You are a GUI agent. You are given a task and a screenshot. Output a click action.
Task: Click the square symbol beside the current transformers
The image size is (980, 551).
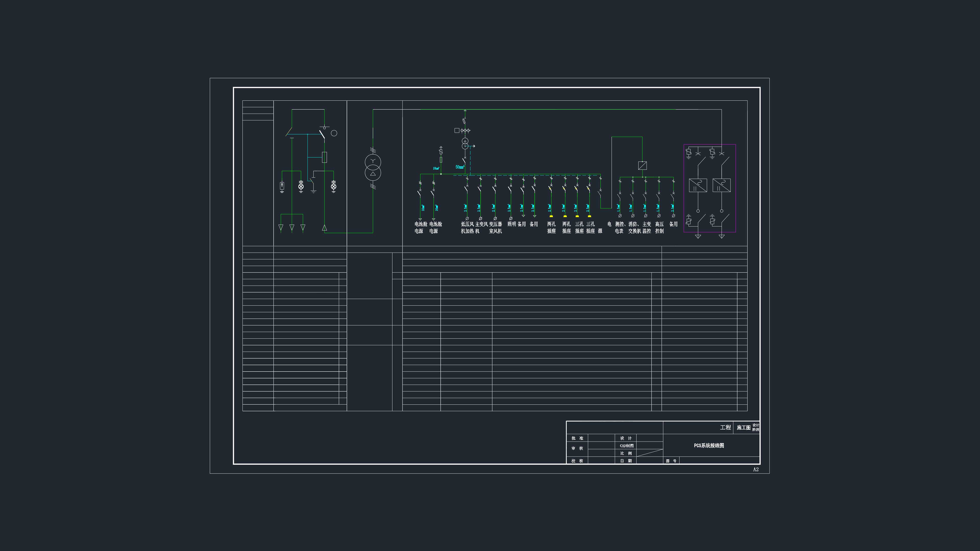(x=457, y=130)
